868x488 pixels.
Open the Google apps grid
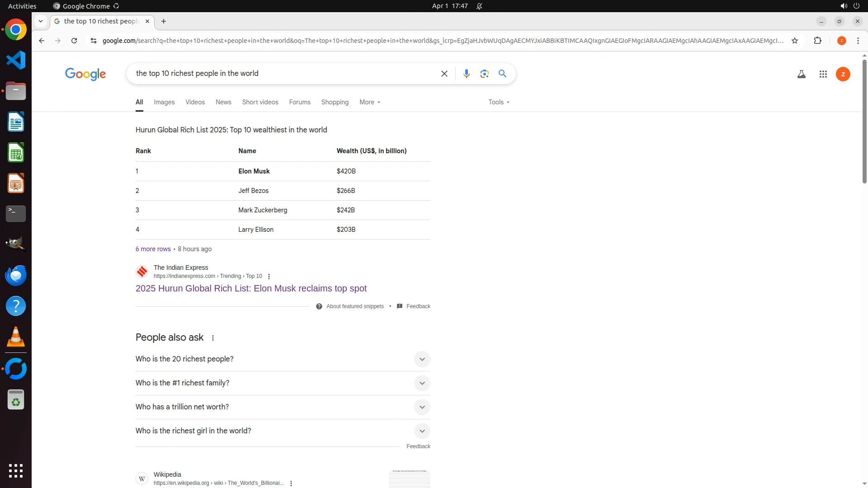coord(823,74)
